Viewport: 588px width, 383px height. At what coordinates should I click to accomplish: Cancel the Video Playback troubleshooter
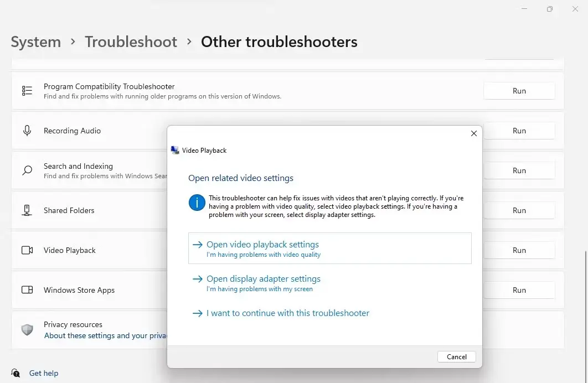[456, 357]
